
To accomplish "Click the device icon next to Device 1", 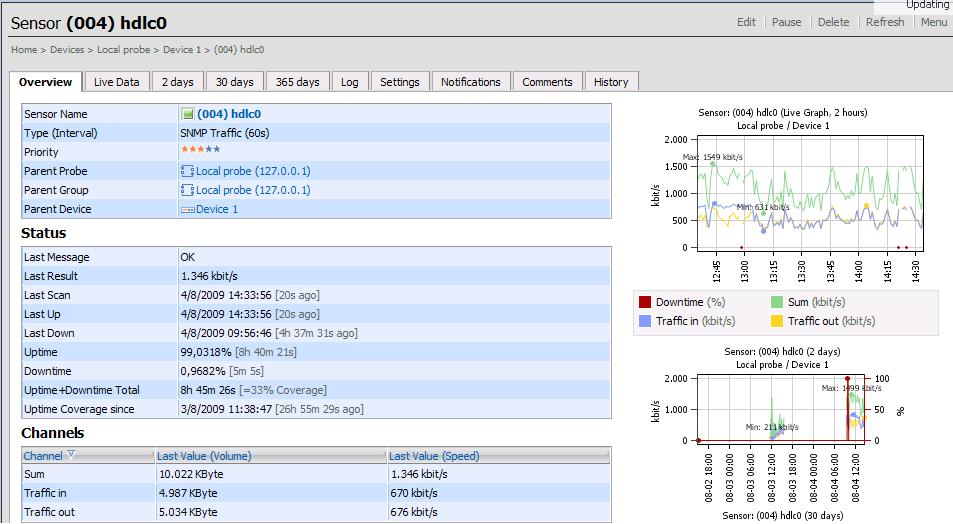I will [x=187, y=209].
